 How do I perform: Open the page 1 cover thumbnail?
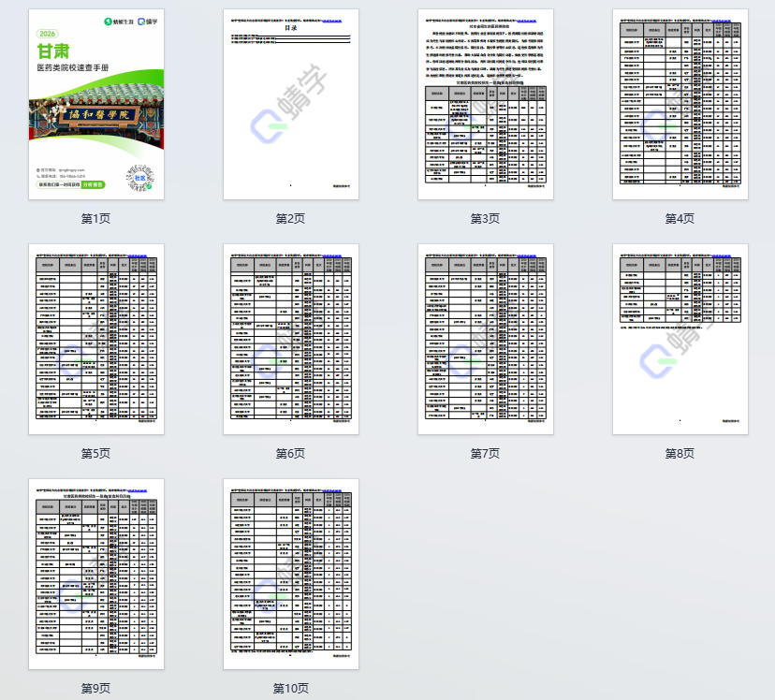coord(96,104)
